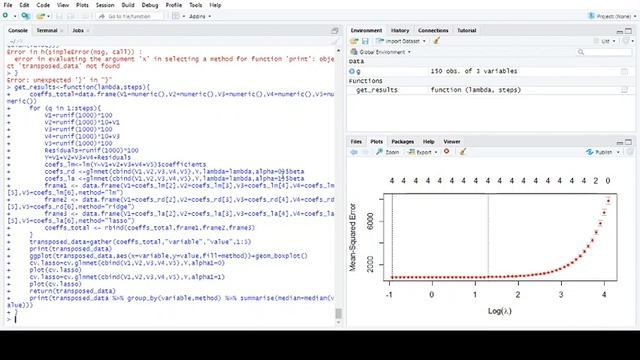Open get_results function source viewer icon
The image size is (640, 360).
point(624,90)
